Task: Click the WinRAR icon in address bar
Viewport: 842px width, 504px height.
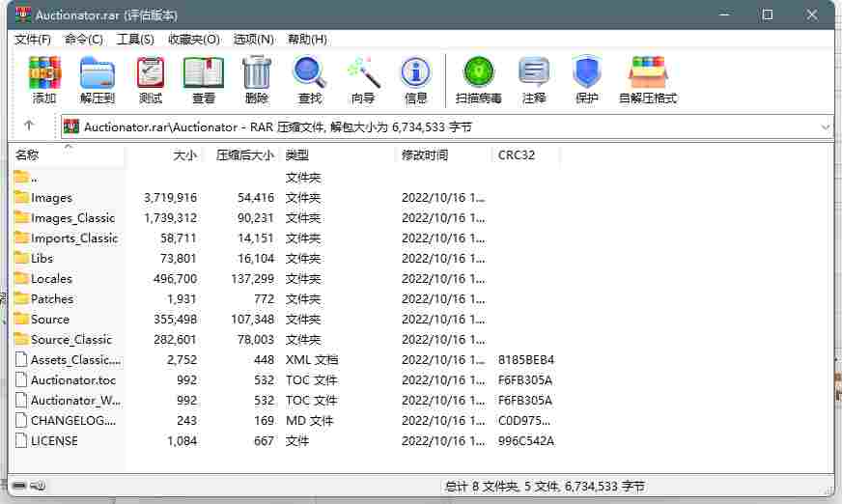Action: point(71,127)
